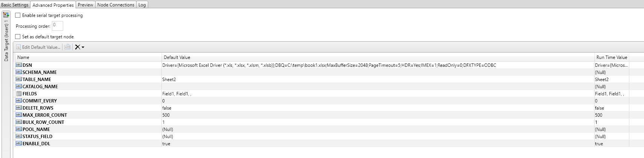644x158 pixels.
Task: Click the Processing order input field
Action: tap(58, 26)
